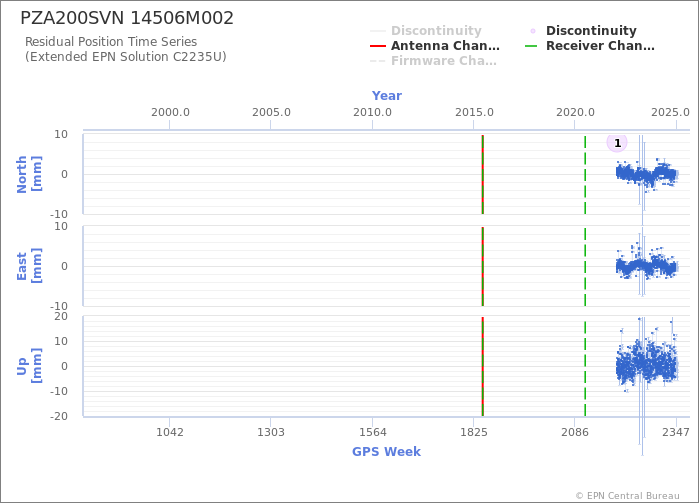Click the 2015.0 year tick label
This screenshot has height=504, width=700.
pos(474,112)
